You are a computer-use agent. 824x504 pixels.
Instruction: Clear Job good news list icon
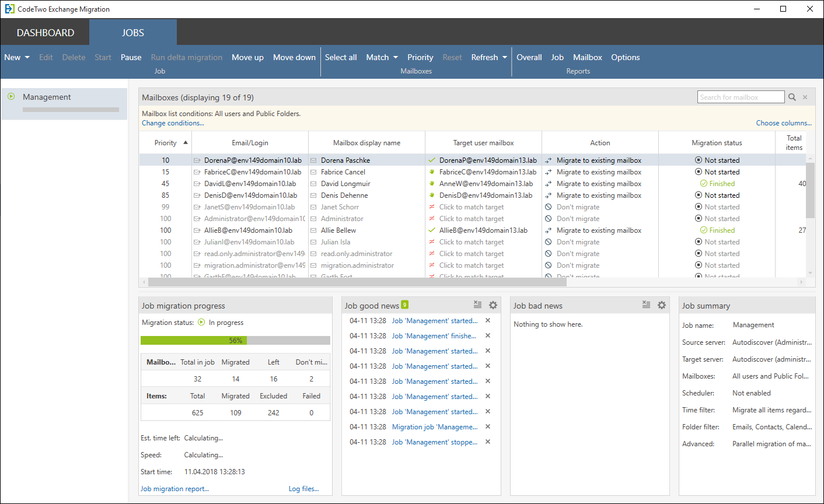coord(477,304)
